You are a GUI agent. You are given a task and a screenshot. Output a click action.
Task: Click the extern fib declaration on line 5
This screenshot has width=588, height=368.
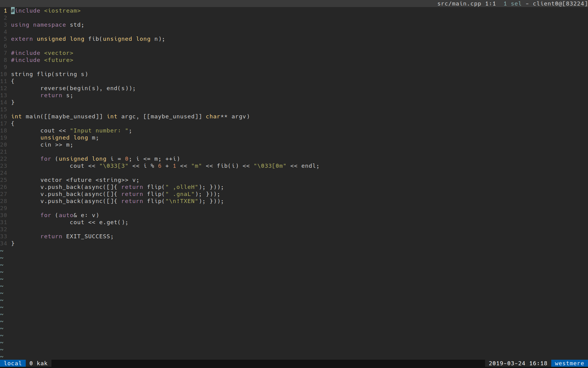(x=88, y=39)
